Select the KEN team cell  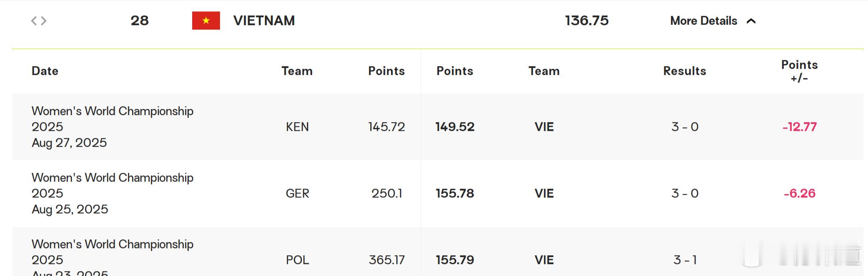point(297,127)
